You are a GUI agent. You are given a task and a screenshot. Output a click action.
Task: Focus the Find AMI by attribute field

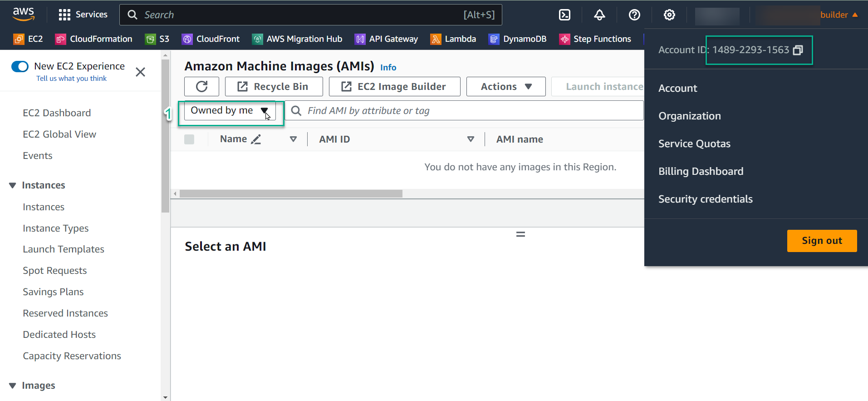pos(464,111)
